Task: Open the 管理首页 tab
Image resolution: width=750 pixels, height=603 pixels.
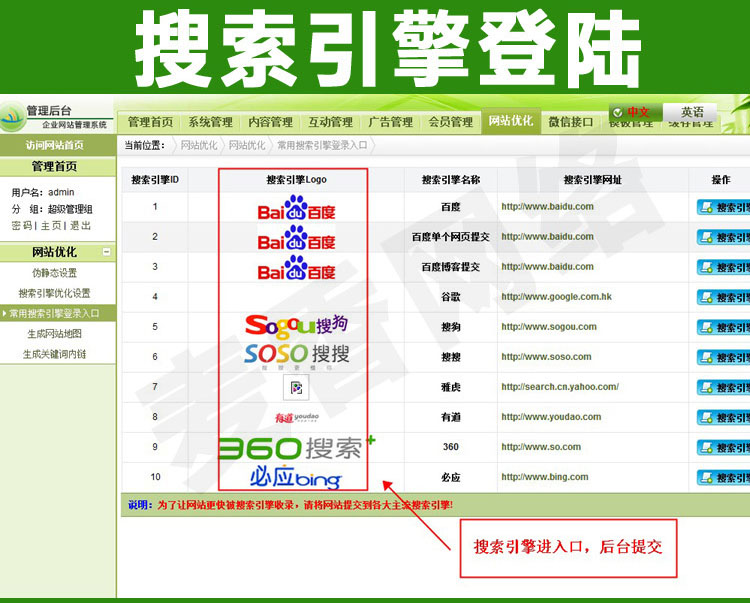Action: click(x=150, y=122)
